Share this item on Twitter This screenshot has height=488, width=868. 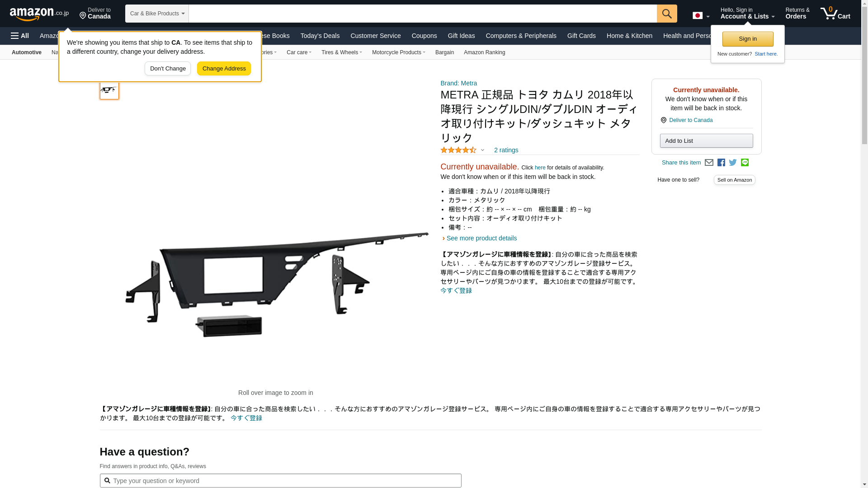[733, 163]
